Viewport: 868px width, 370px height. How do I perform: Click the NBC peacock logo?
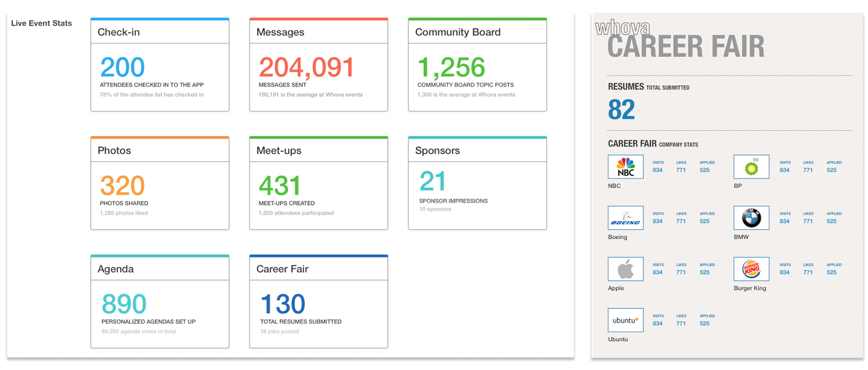(625, 167)
